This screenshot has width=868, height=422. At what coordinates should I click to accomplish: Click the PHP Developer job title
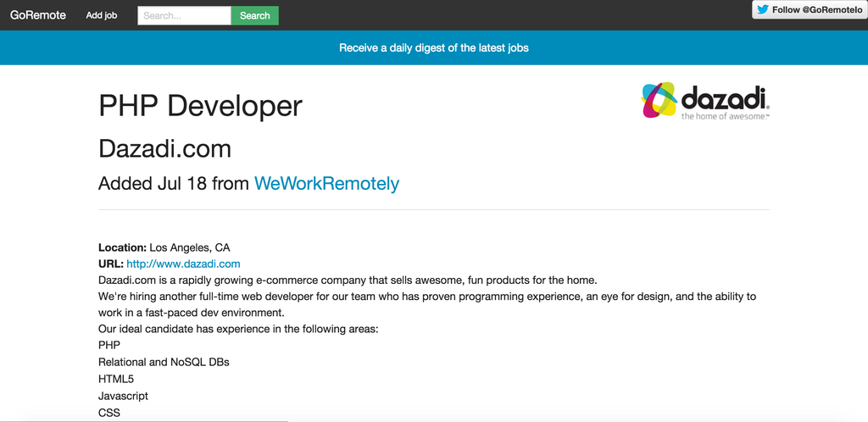200,106
